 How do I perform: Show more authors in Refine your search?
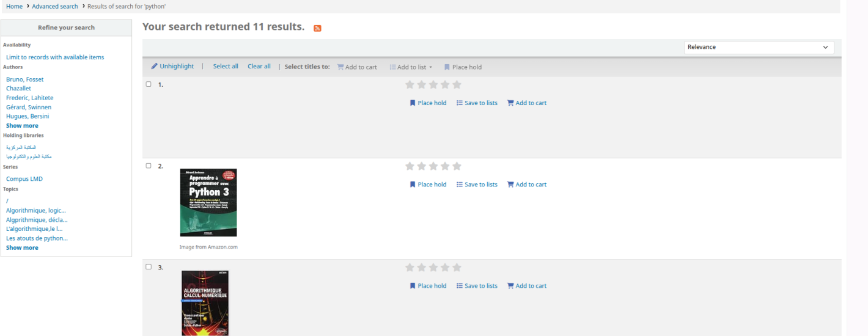tap(22, 126)
